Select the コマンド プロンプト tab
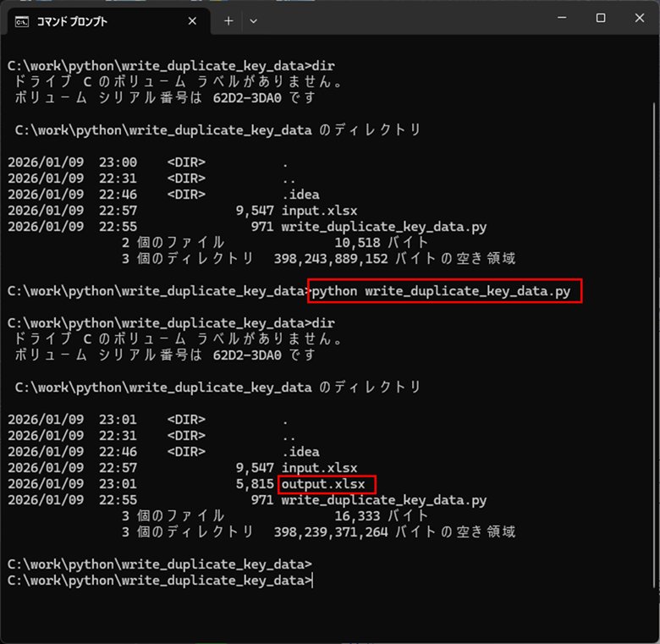Viewport: 660px width, 644px height. pos(102,21)
